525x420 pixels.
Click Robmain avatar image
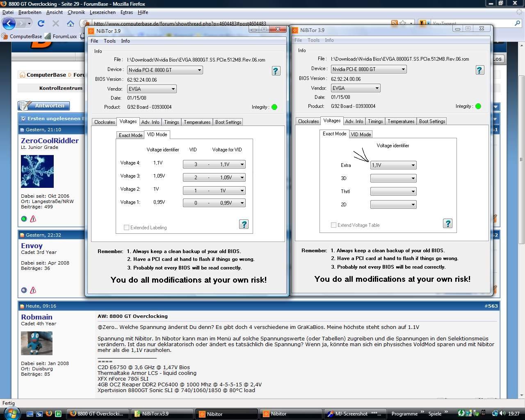pyautogui.click(x=37, y=343)
